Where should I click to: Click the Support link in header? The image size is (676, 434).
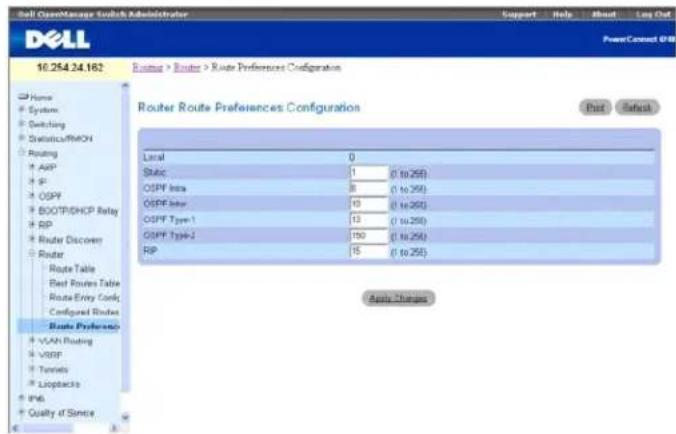(519, 14)
